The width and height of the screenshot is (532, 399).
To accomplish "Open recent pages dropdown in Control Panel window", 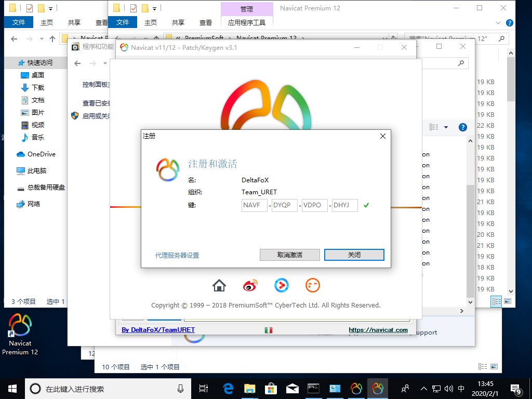I will (105, 63).
